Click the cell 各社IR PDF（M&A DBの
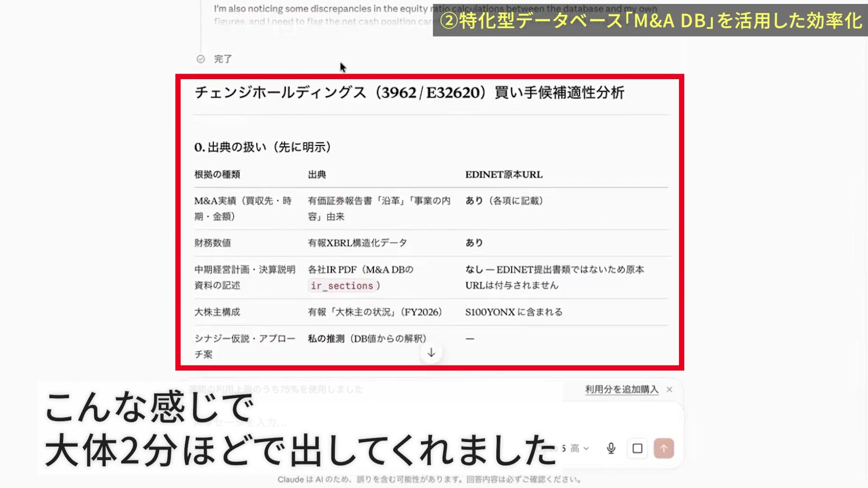Image resolution: width=868 pixels, height=488 pixels. coord(361,269)
